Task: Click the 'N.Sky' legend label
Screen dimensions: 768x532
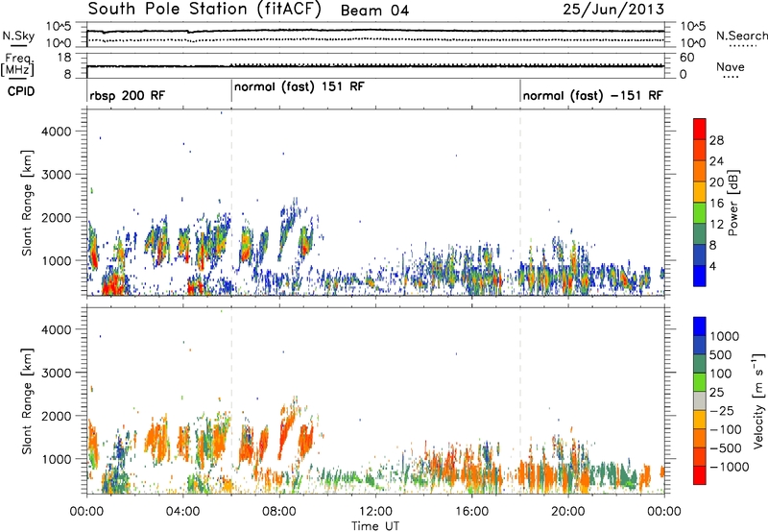Action: [18, 36]
